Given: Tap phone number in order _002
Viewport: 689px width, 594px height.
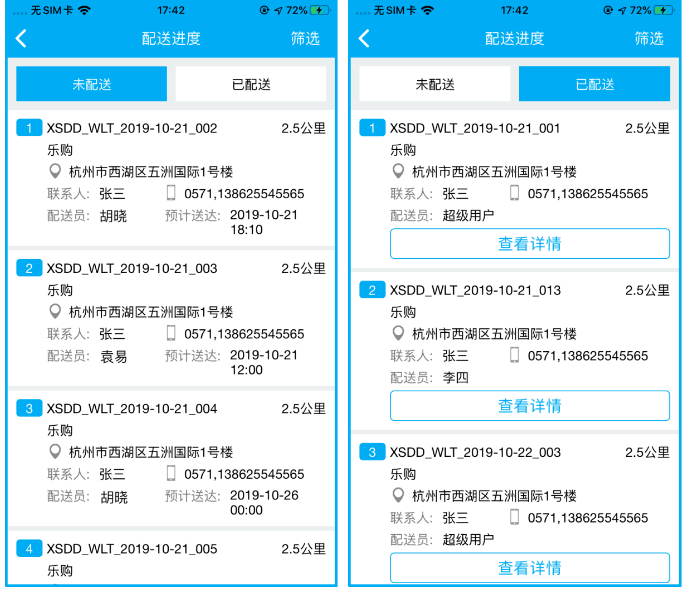Looking at the screenshot, I should pyautogui.click(x=244, y=194).
